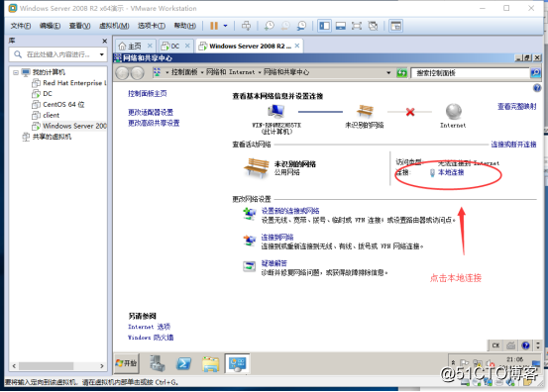
Task: Click the console view toolbar icon
Action: coord(341,26)
